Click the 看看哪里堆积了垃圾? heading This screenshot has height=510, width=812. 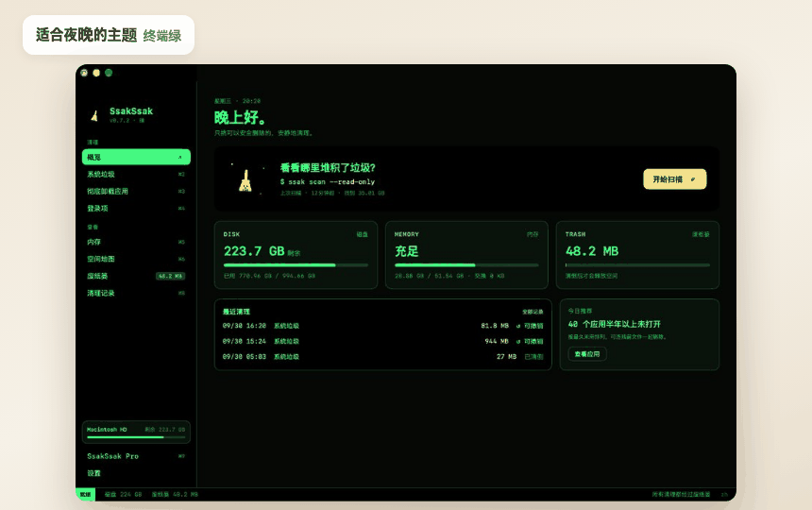328,168
